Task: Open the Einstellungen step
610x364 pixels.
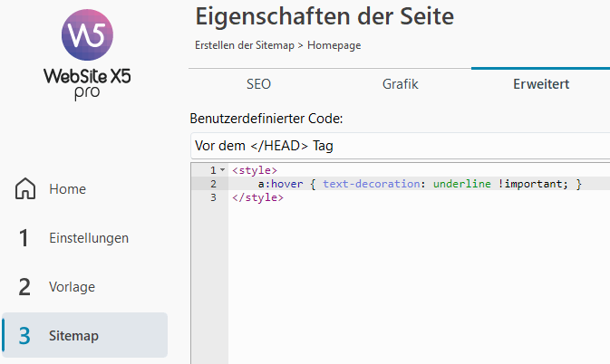Action: point(89,238)
